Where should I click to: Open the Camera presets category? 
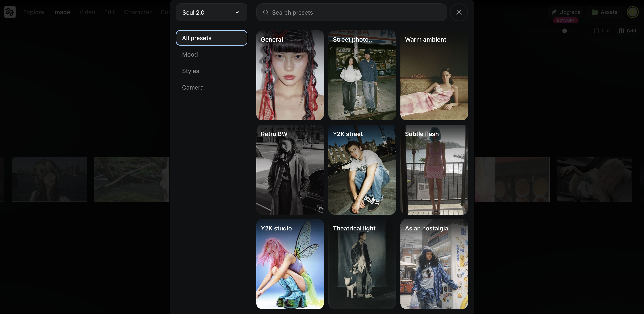pyautogui.click(x=193, y=87)
